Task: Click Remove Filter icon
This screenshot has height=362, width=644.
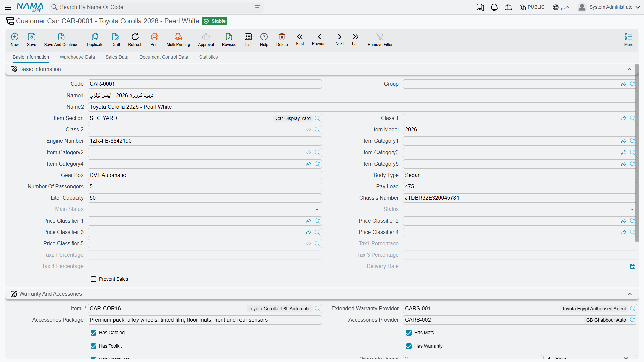Action: point(380,37)
